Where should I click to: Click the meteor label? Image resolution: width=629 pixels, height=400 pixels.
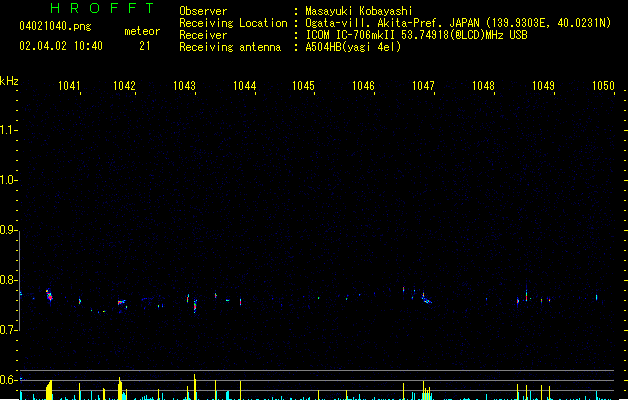pos(142,31)
